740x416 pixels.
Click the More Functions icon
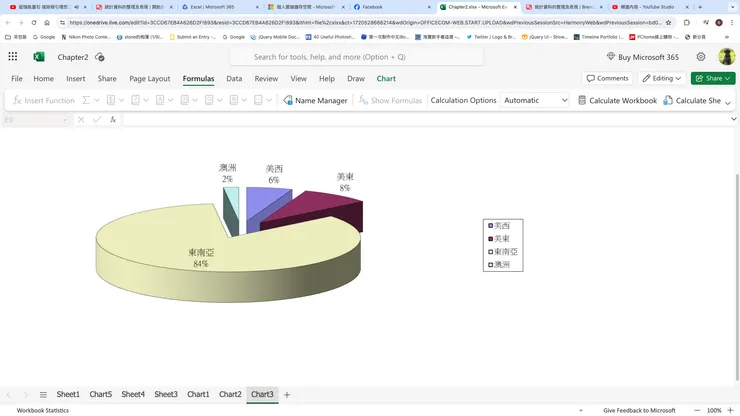pyautogui.click(x=258, y=100)
